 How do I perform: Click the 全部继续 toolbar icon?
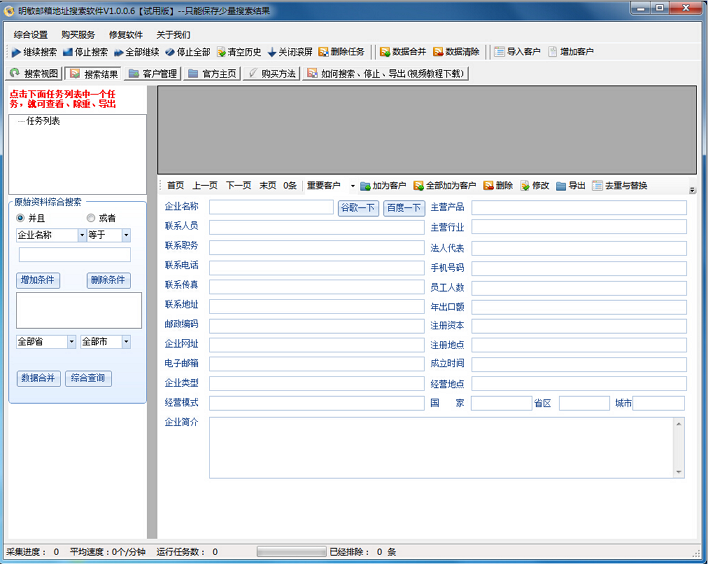119,52
